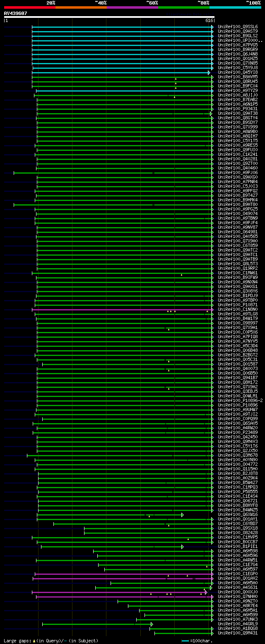Click the orange ~40% identity legend segment

81,7
